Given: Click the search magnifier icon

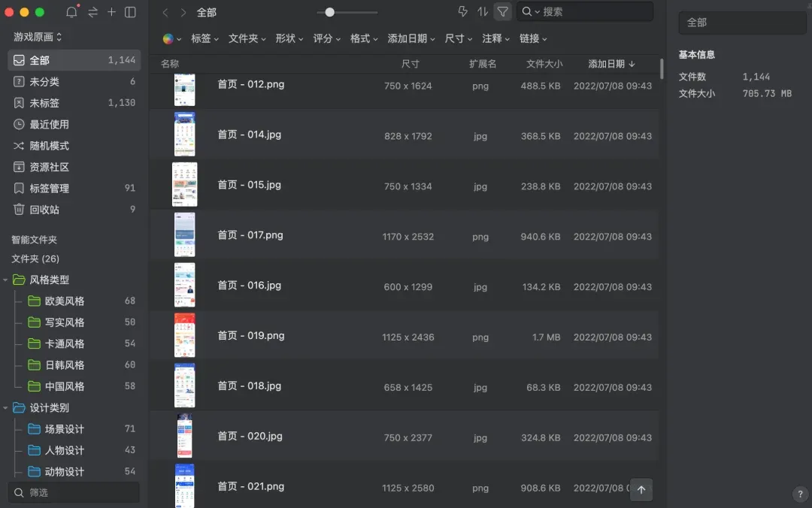Looking at the screenshot, I should 526,11.
